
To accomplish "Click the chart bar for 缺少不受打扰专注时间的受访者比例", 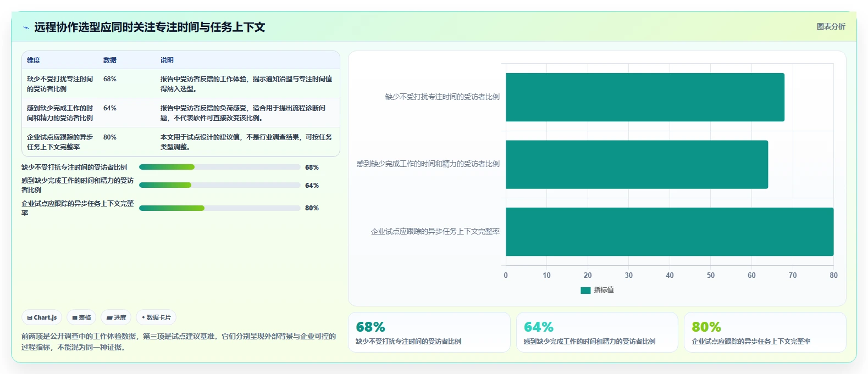I will pos(645,97).
